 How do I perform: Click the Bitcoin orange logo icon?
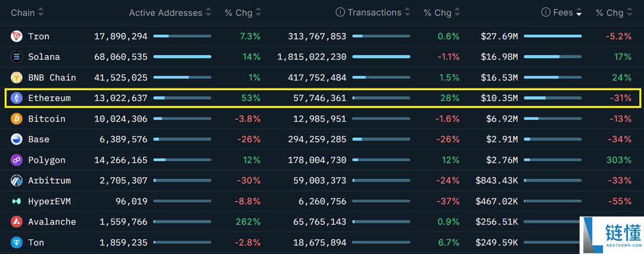click(17, 119)
